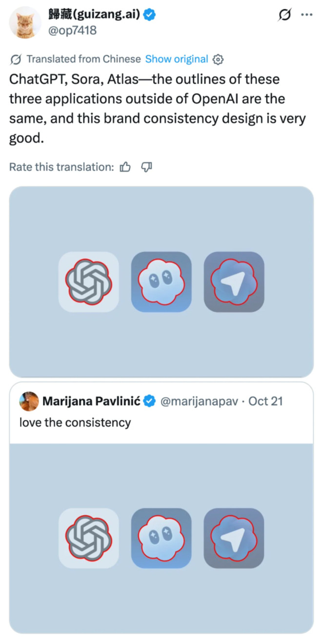Click the ChatGPT logo in quoted image

tap(89, 538)
